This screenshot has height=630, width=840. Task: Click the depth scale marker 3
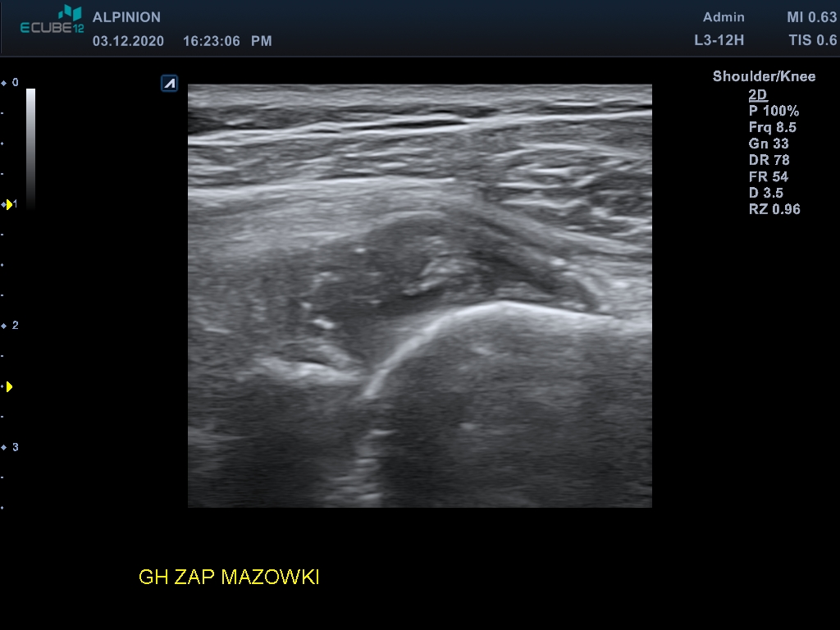click(x=15, y=447)
